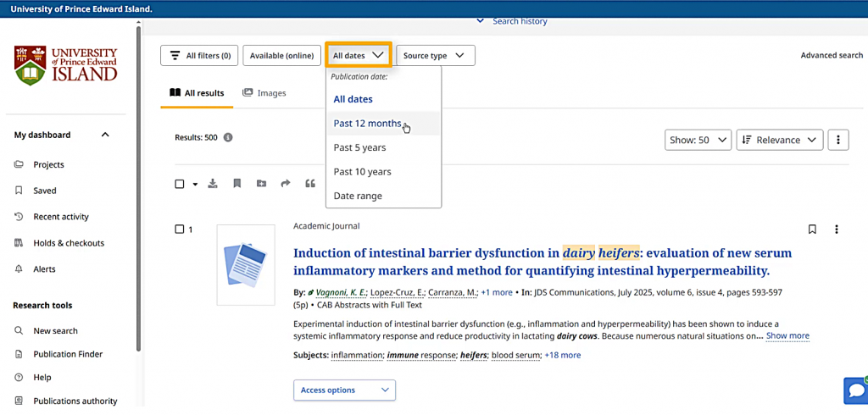Select Past 5 years from date menu
This screenshot has height=415, width=868.
click(x=359, y=147)
